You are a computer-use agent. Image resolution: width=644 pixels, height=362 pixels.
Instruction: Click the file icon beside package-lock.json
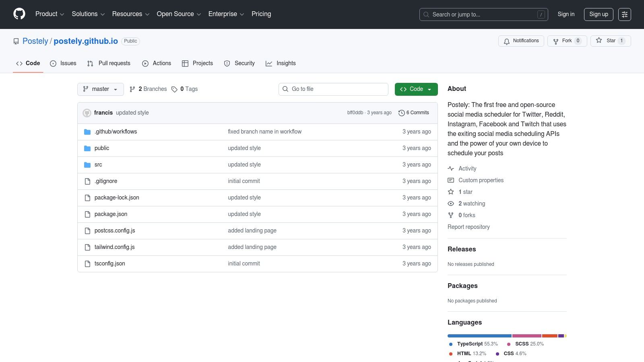pos(87,198)
